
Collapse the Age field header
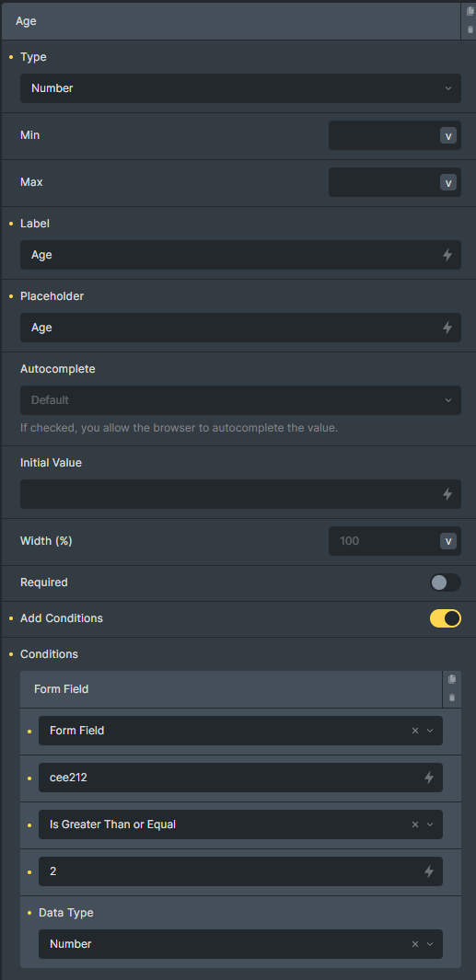tap(231, 21)
